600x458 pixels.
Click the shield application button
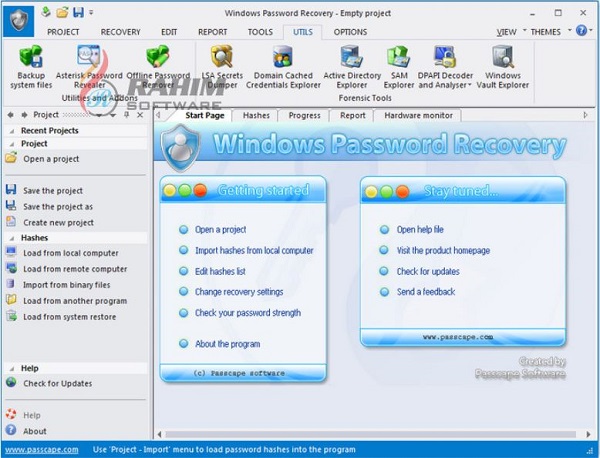coord(18,21)
